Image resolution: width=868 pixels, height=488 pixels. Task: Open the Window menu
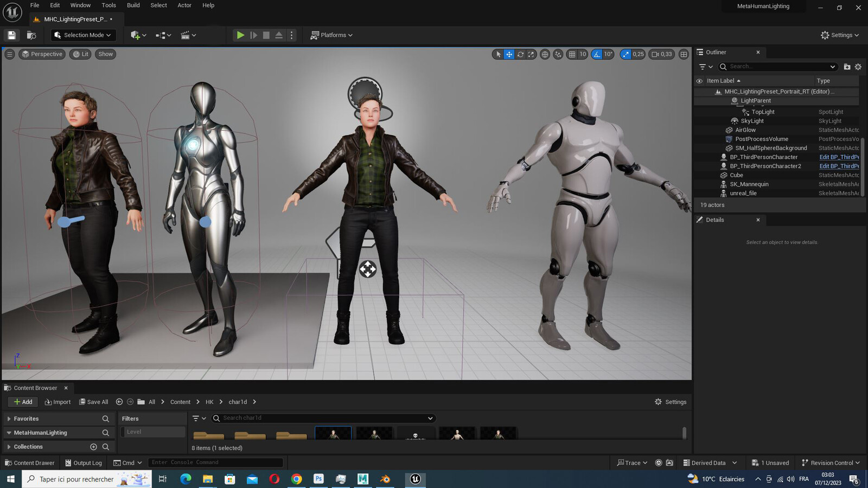tap(80, 5)
